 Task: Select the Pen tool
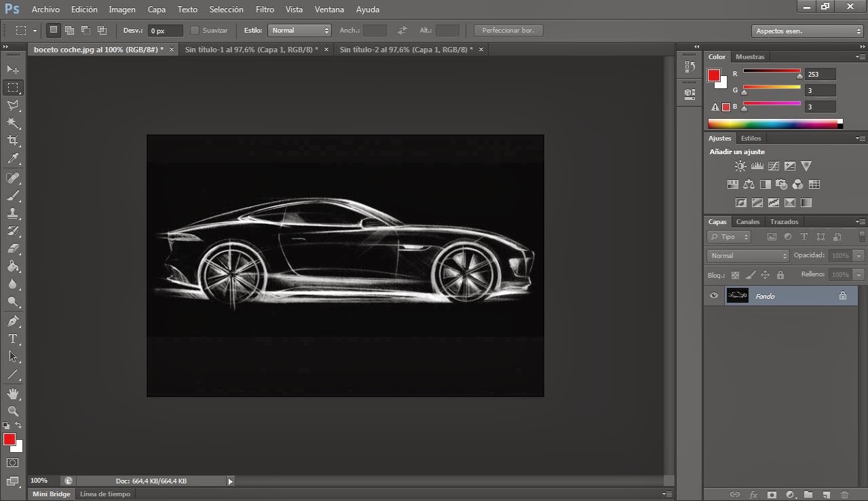pos(13,320)
